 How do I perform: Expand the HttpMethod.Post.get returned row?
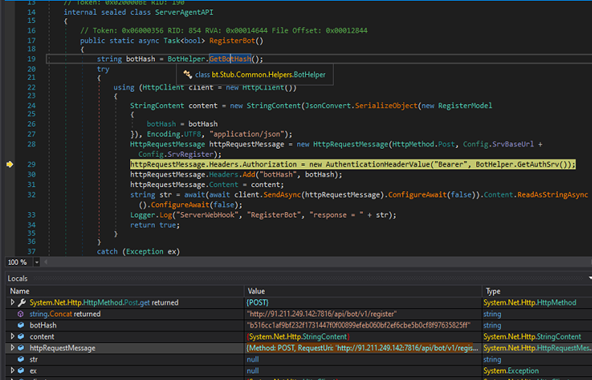click(x=12, y=302)
